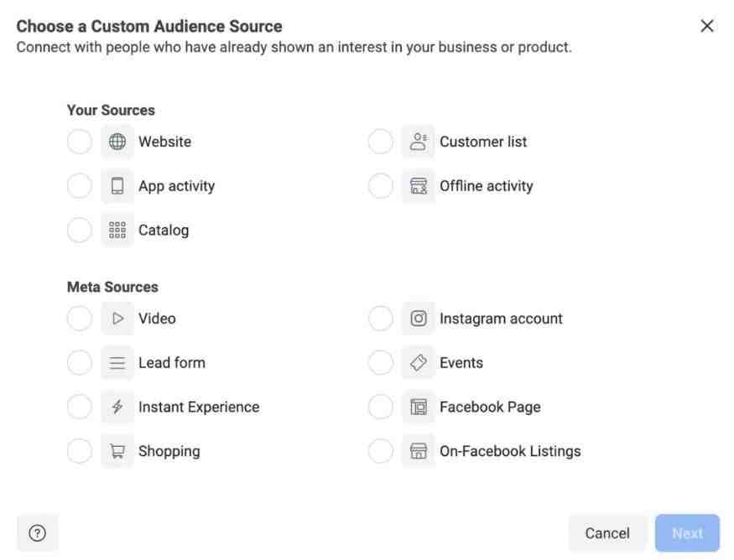734x560 pixels.
Task: Click the globe icon for Website
Action: click(117, 142)
